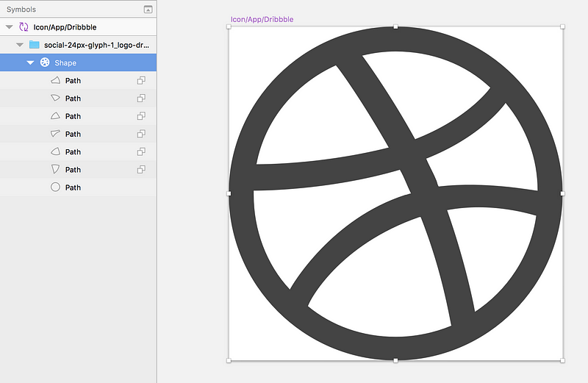588x383 pixels.
Task: Click the shape icon of the third Path layer
Action: (55, 116)
